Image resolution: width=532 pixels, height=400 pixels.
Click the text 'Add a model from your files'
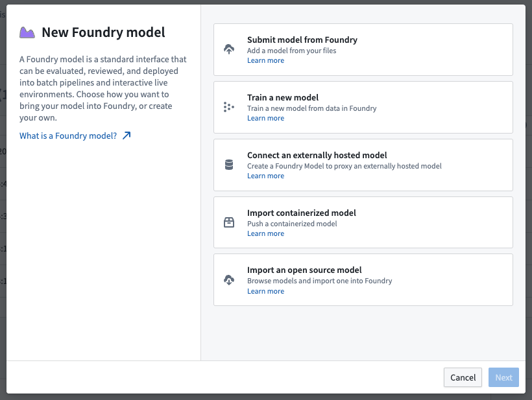point(291,51)
